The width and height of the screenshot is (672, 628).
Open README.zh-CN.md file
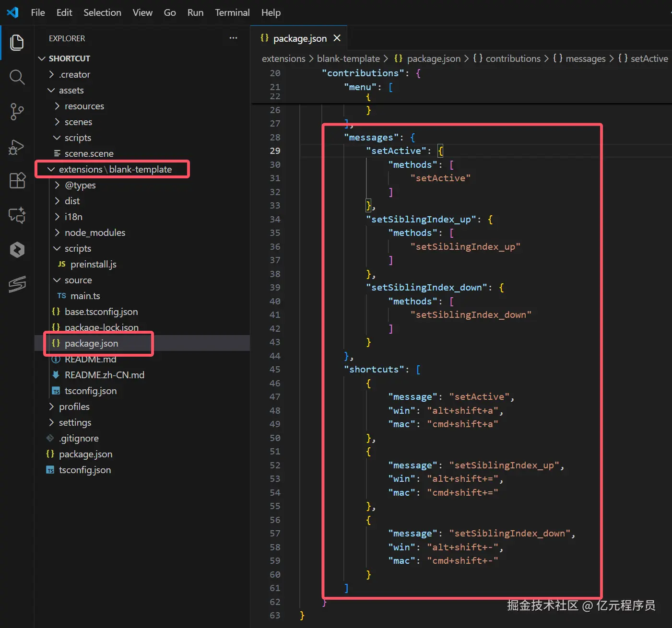point(142,375)
